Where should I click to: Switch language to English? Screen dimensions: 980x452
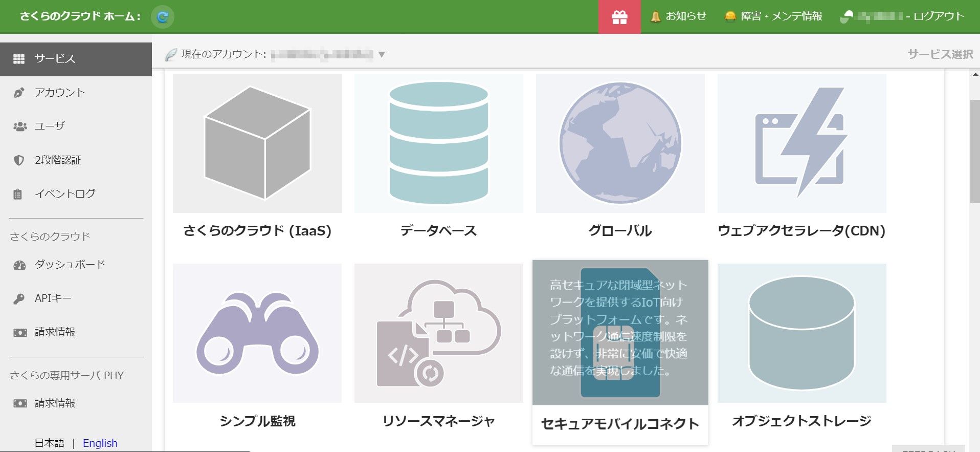(x=100, y=443)
